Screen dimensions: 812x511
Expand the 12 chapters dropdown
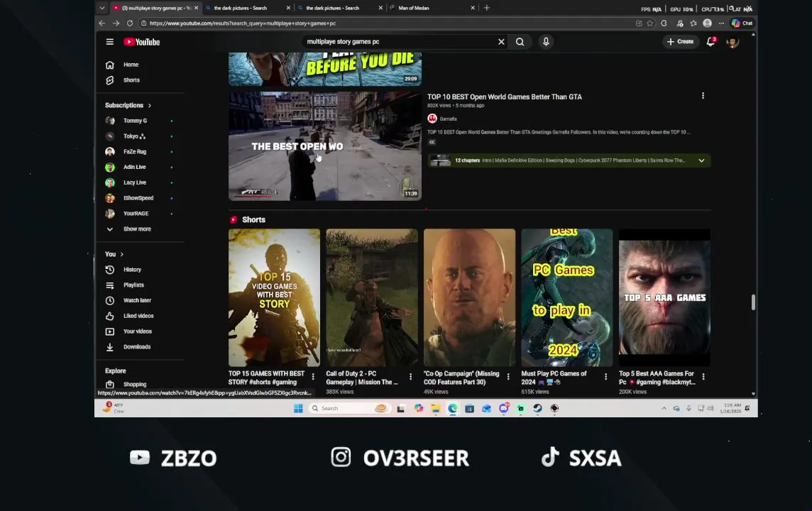click(701, 160)
